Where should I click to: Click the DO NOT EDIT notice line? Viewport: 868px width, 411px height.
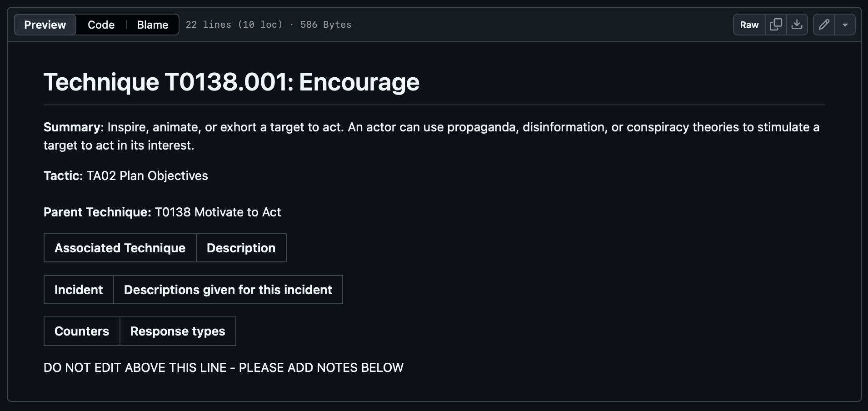(223, 367)
